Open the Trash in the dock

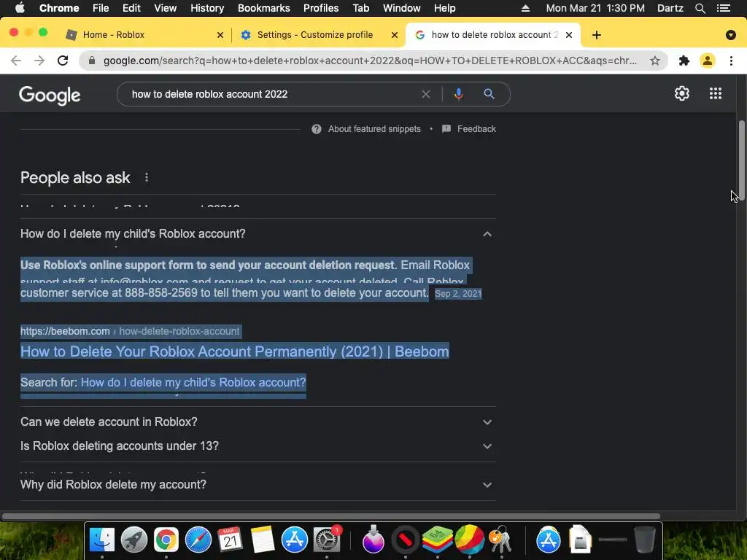click(645, 540)
